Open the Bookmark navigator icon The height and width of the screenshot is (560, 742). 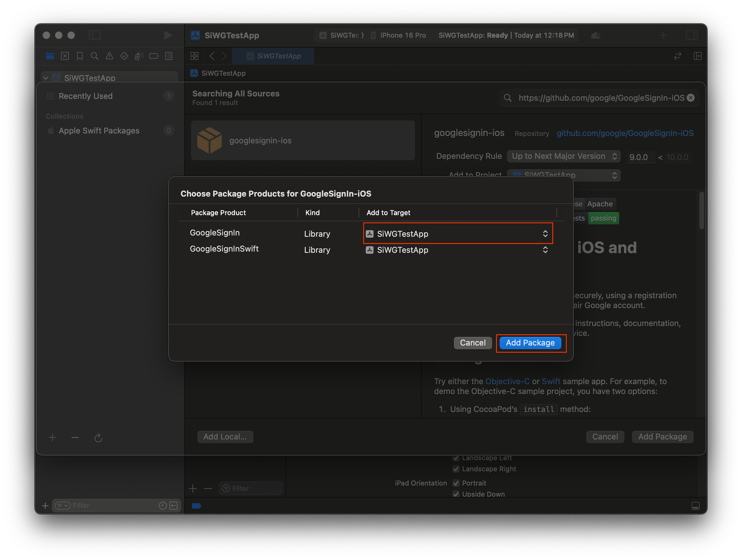coord(80,56)
